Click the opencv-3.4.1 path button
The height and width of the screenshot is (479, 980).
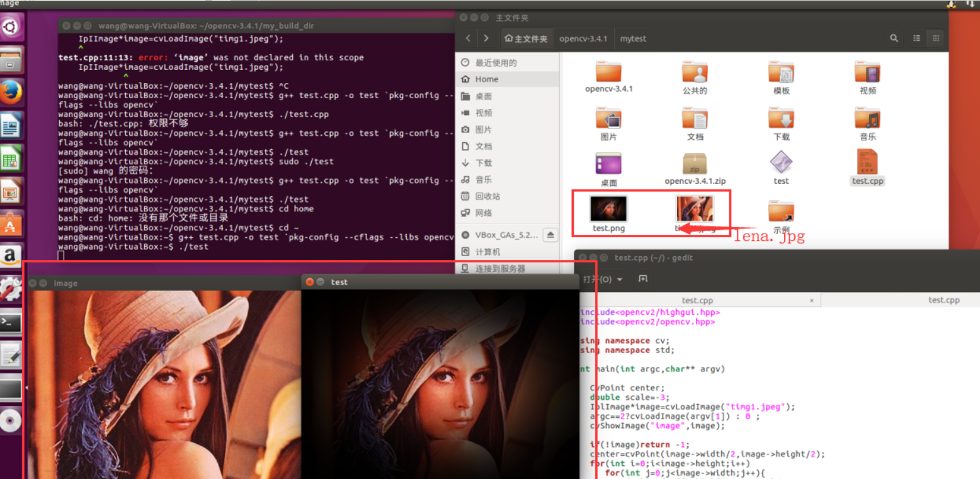[x=583, y=38]
